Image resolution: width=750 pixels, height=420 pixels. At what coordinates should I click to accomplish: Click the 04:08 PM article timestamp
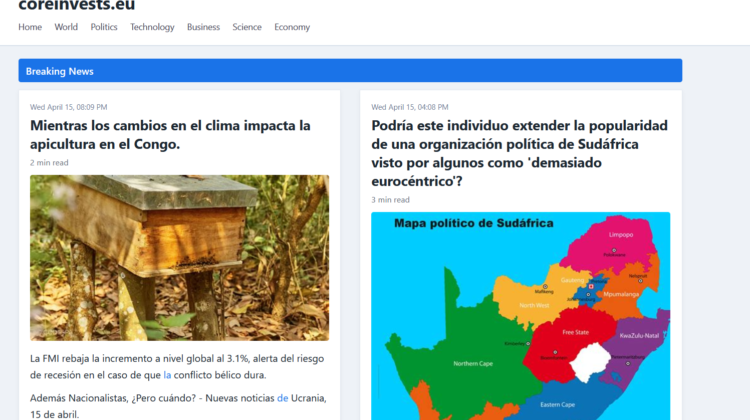click(410, 107)
